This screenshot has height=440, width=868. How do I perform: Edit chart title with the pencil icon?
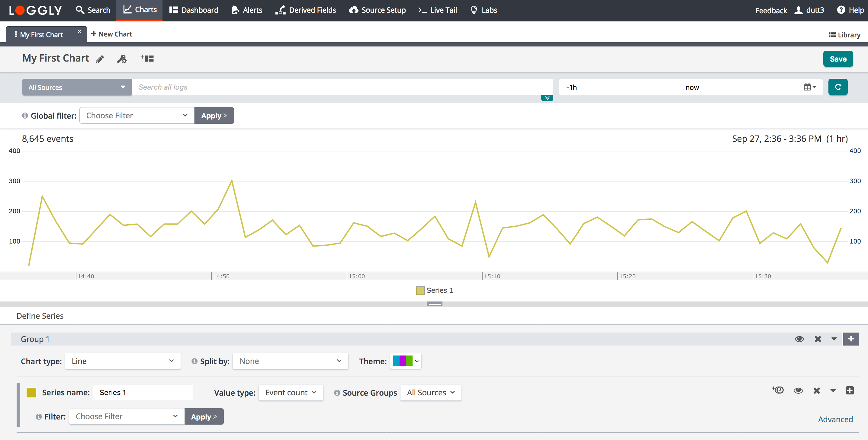(x=100, y=59)
